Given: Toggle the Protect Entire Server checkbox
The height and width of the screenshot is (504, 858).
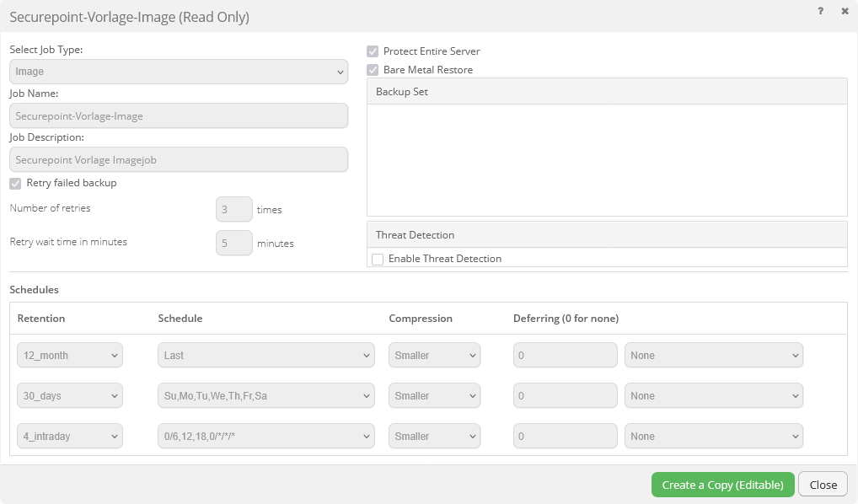Looking at the screenshot, I should pyautogui.click(x=373, y=51).
